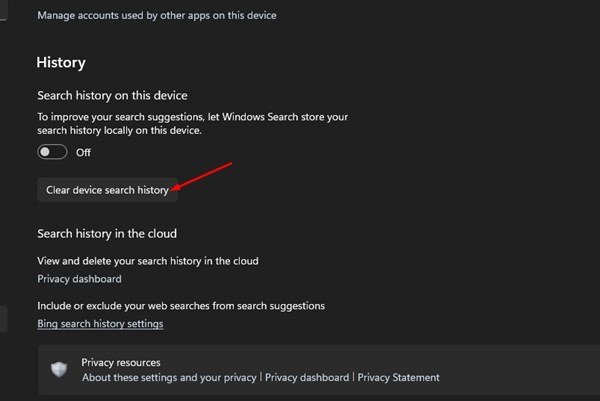Clear device search history
600x401 pixels.
pyautogui.click(x=108, y=190)
